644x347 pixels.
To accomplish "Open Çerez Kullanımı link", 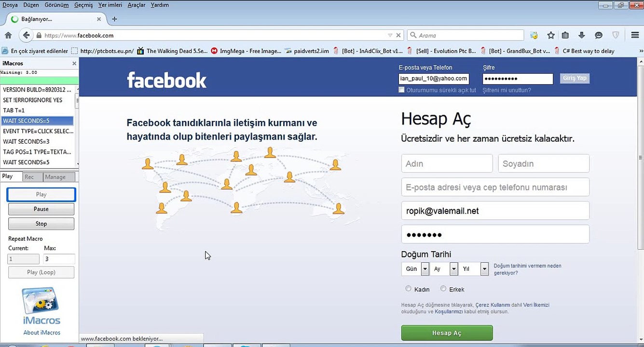I will pyautogui.click(x=493, y=305).
